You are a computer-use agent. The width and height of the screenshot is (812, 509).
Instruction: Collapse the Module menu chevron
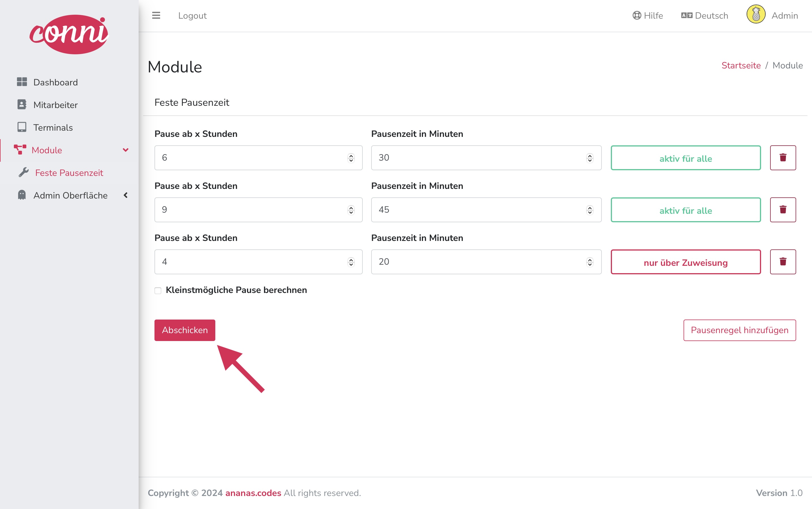[x=126, y=150]
